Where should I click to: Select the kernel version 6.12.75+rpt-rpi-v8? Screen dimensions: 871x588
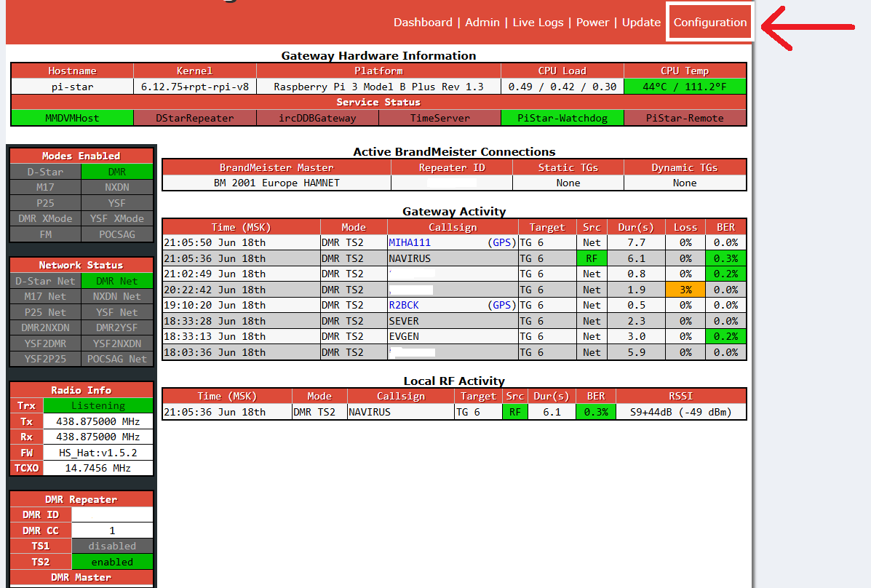[x=195, y=87]
